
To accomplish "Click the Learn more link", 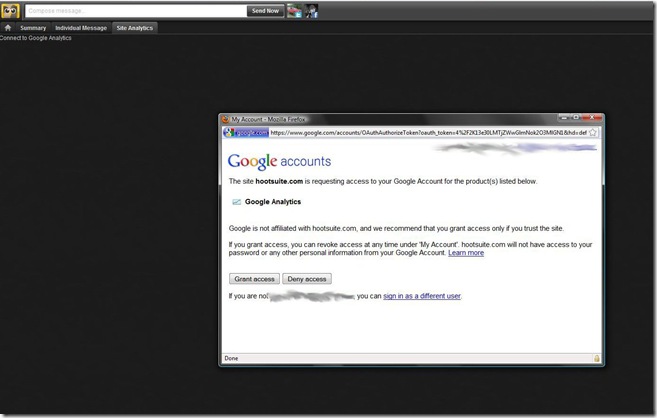I will pyautogui.click(x=466, y=253).
